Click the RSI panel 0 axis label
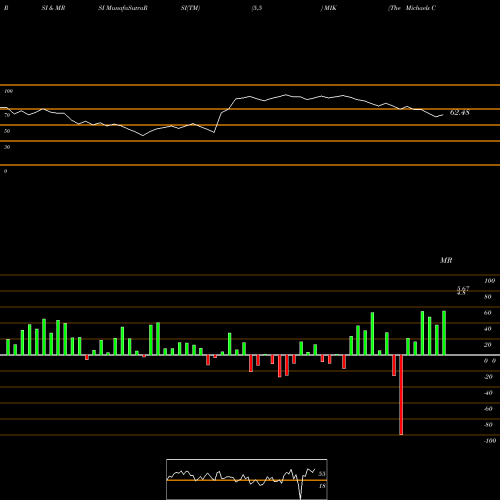The width and height of the screenshot is (500, 500). tap(5, 171)
